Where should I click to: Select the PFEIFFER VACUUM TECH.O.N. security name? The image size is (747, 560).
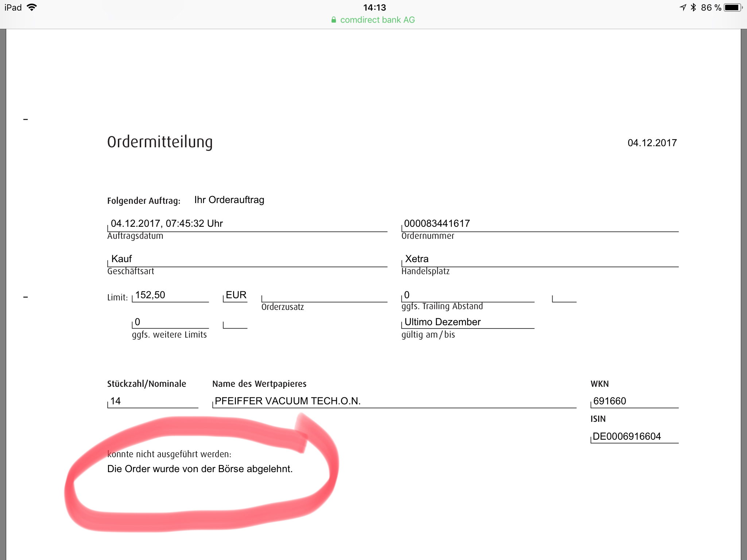tap(287, 401)
